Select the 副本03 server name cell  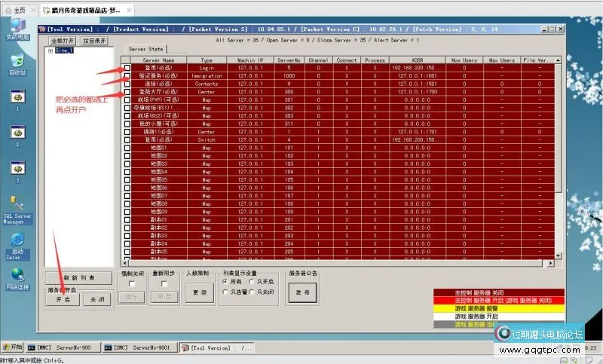158,236
